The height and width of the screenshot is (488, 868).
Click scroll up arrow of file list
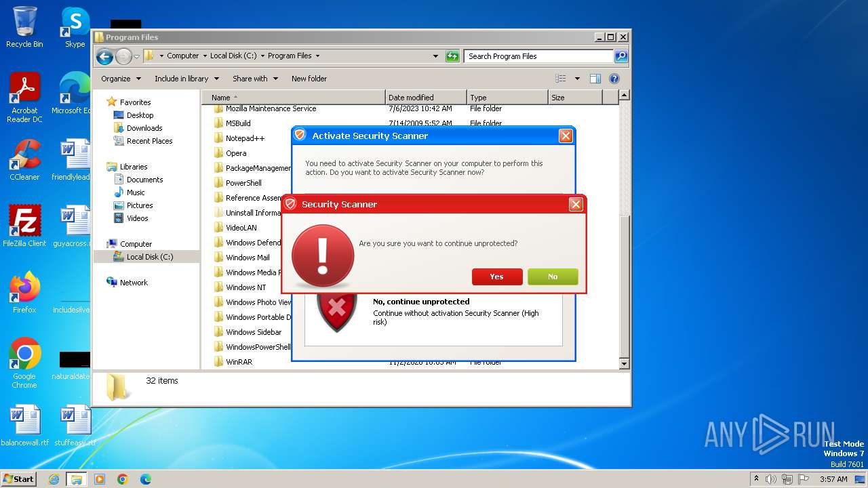coord(625,96)
